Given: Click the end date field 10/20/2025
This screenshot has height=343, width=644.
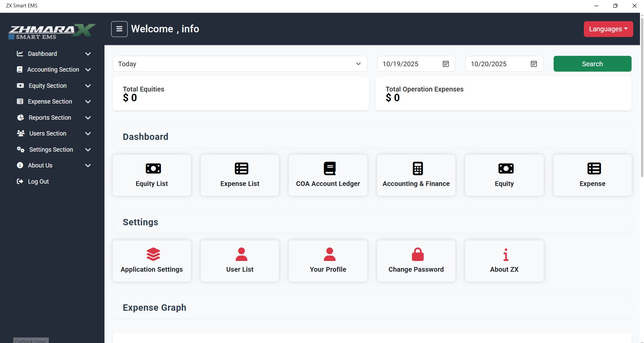Looking at the screenshot, I should [x=504, y=64].
